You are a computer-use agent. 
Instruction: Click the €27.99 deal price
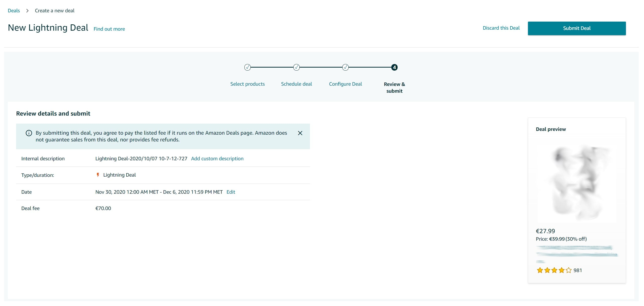pos(545,231)
